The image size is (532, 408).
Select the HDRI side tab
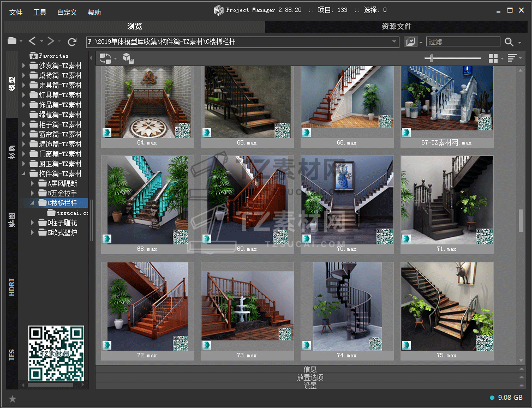12,287
